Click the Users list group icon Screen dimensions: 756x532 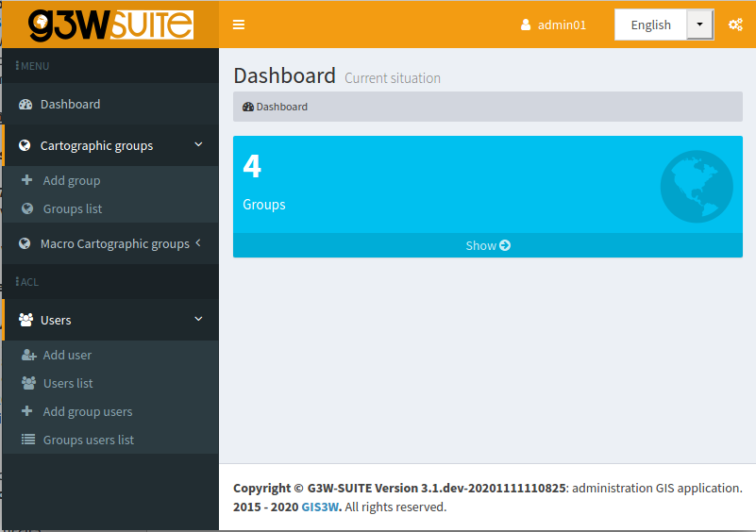[28, 383]
